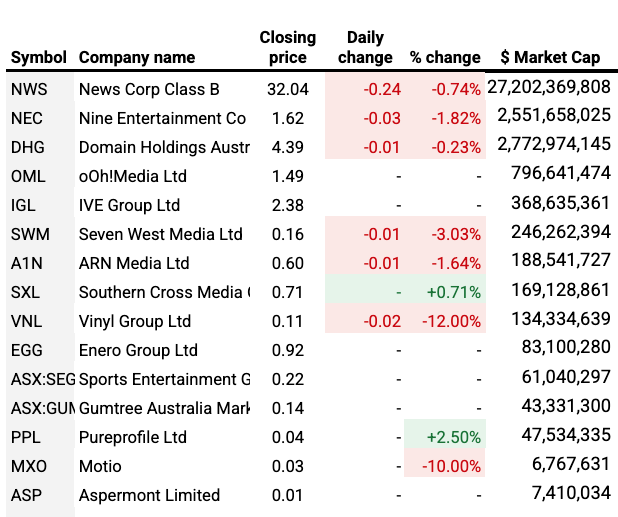The image size is (618, 517).
Task: Click the % change column header
Action: (x=445, y=57)
